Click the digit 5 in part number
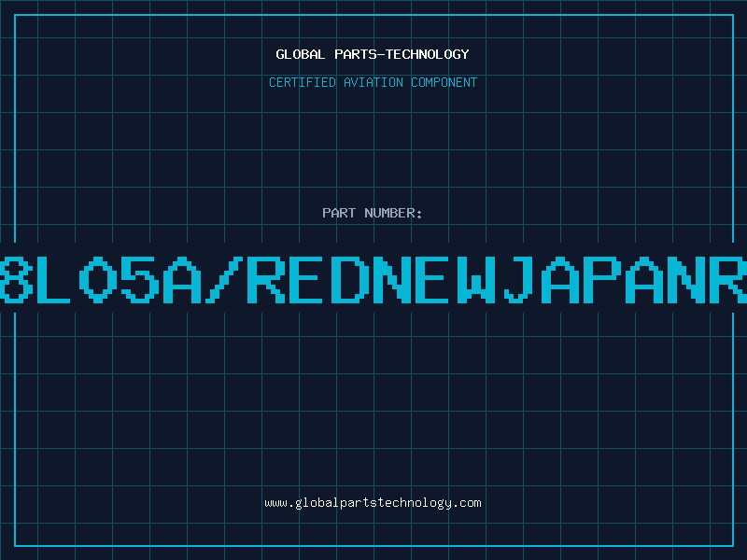The width and height of the screenshot is (747, 560). pos(139,280)
